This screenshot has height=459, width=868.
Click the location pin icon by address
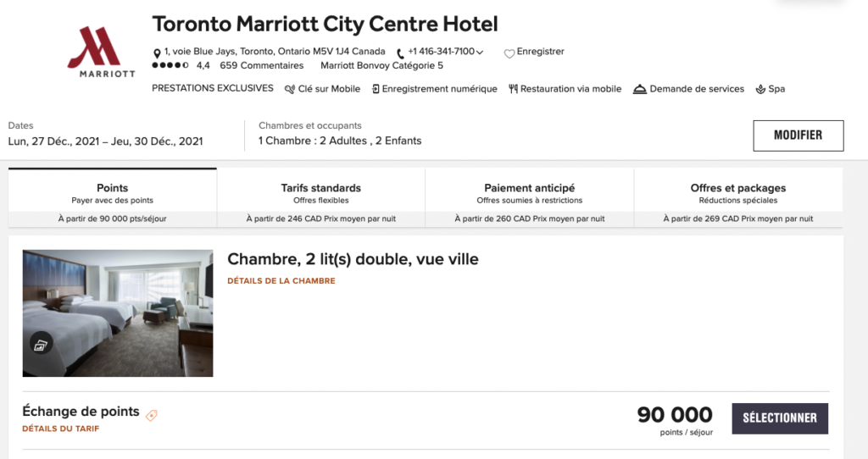click(x=157, y=53)
